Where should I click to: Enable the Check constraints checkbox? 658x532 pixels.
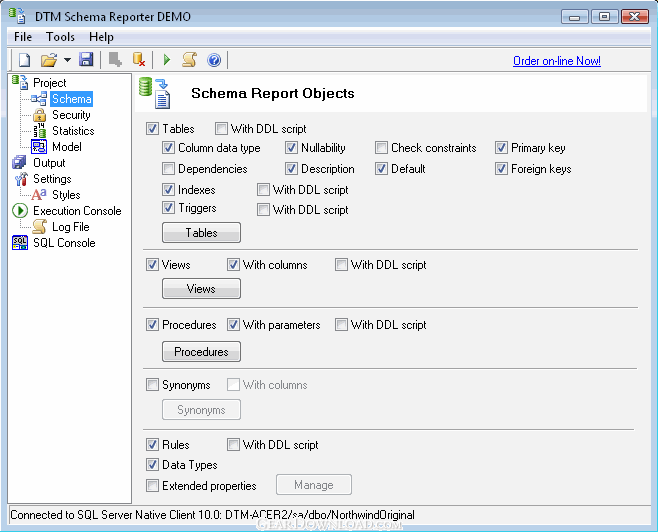click(x=381, y=148)
